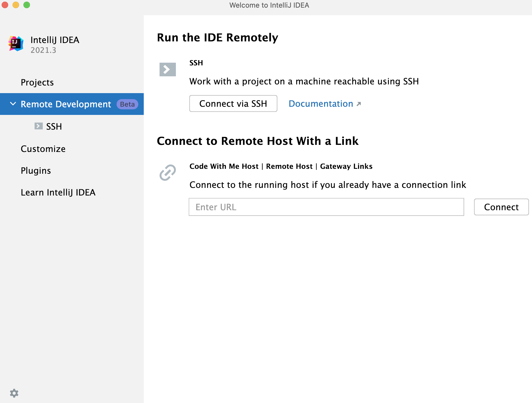532x403 pixels.
Task: Open the Projects section
Action: pos(37,82)
